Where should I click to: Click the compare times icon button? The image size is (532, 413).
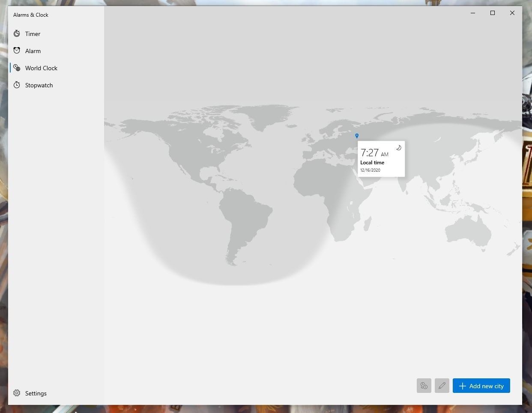coord(424,386)
